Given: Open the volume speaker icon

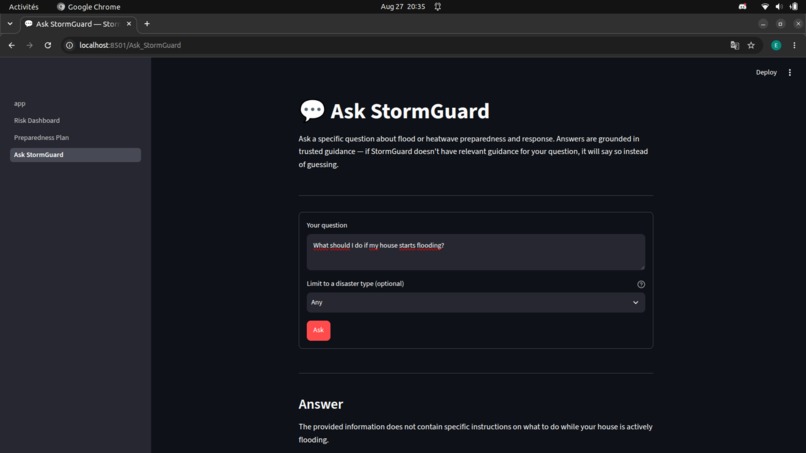Looking at the screenshot, I should (x=779, y=7).
